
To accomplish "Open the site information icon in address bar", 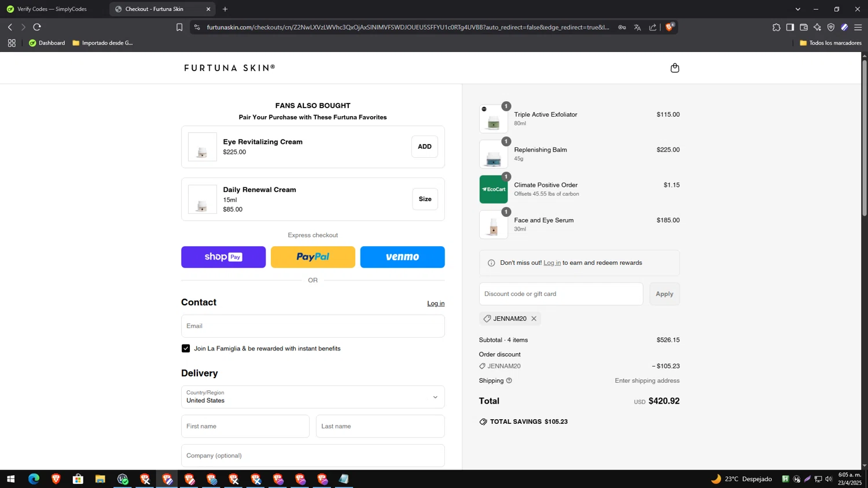I will (x=197, y=27).
